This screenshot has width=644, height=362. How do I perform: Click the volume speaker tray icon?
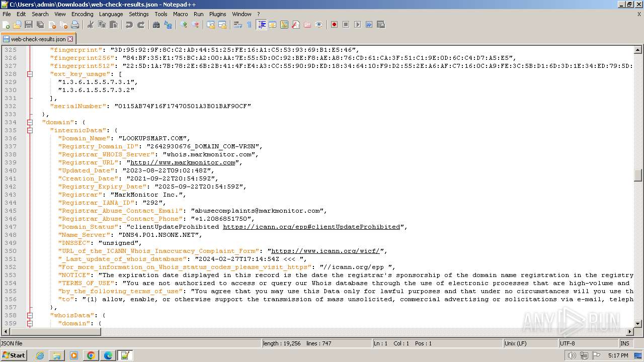coord(572,355)
